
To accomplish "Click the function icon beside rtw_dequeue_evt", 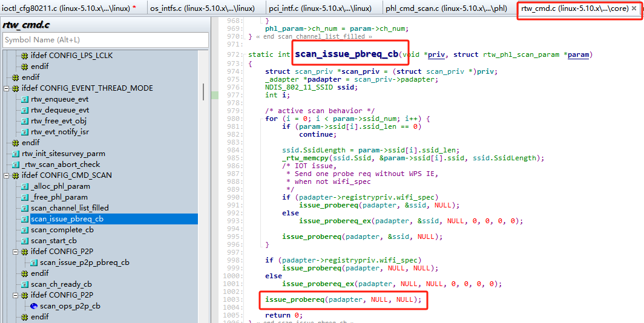I will click(25, 110).
